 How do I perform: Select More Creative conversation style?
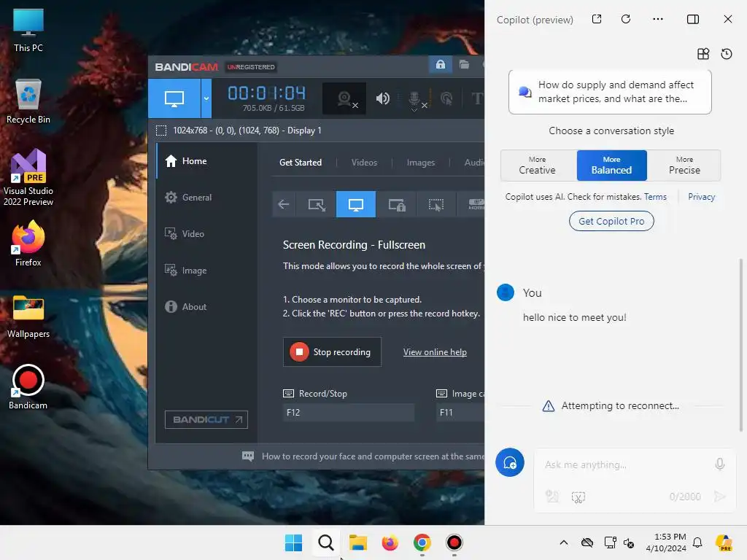[538, 166]
